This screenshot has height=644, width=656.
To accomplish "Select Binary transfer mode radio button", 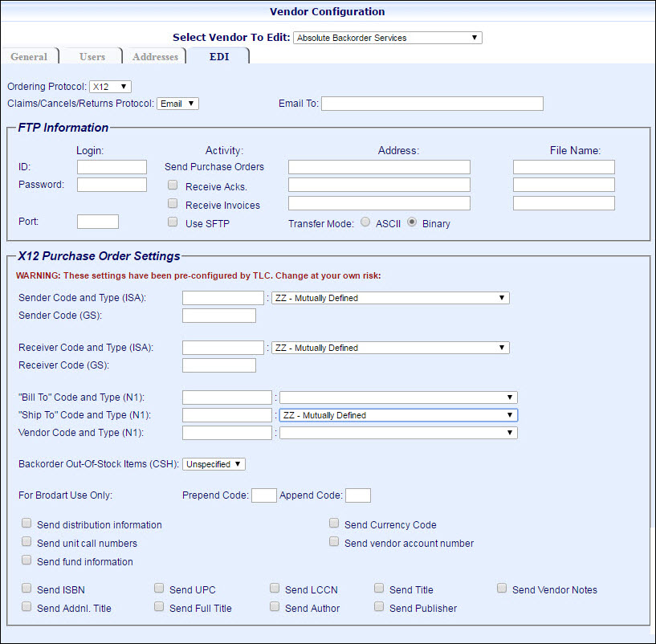I will (412, 222).
